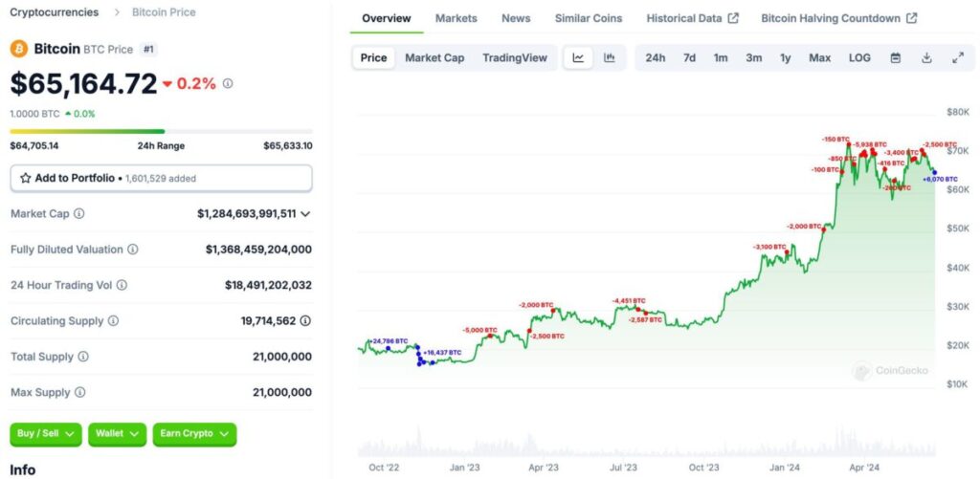Click the 24h Range progress bar
980x479 pixels.
click(161, 131)
